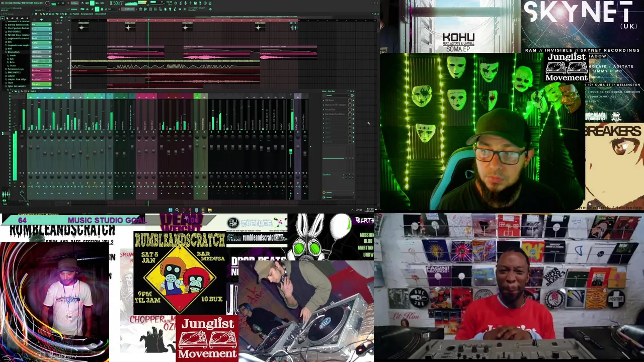Open the view piano roll toolbar icon
644x362 pixels.
click(145, 9)
